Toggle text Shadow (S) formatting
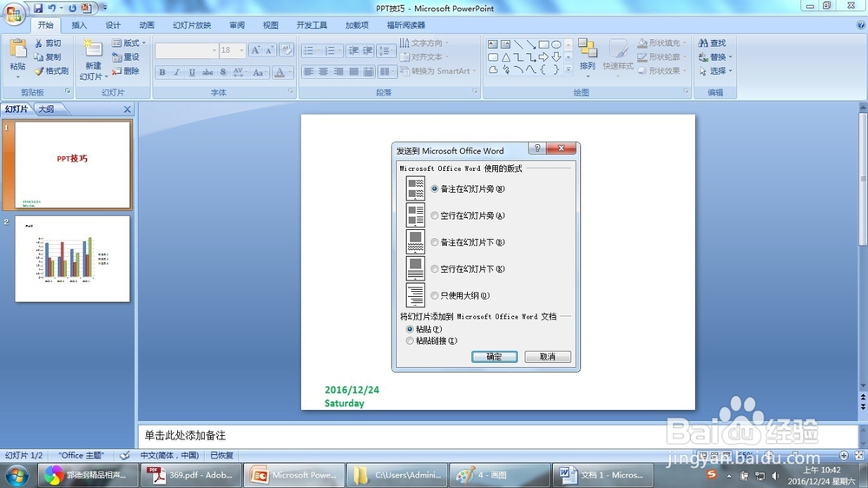Screen dimensions: 868x488 (x=223, y=72)
